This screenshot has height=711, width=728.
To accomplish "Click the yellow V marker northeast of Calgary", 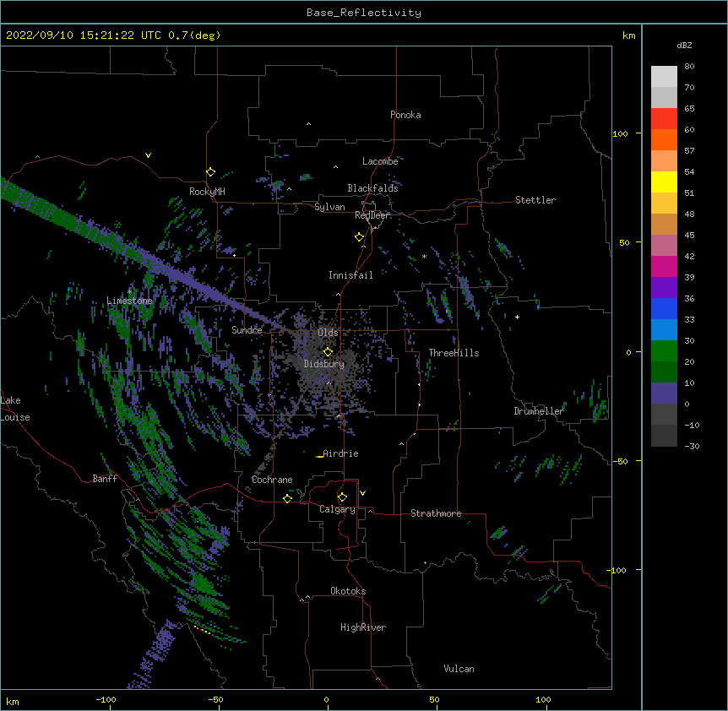I will click(362, 493).
